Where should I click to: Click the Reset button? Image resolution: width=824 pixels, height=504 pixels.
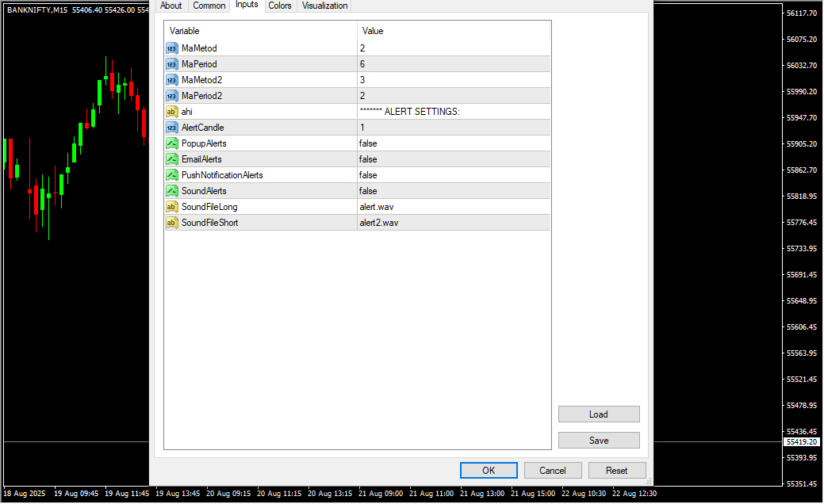click(617, 471)
